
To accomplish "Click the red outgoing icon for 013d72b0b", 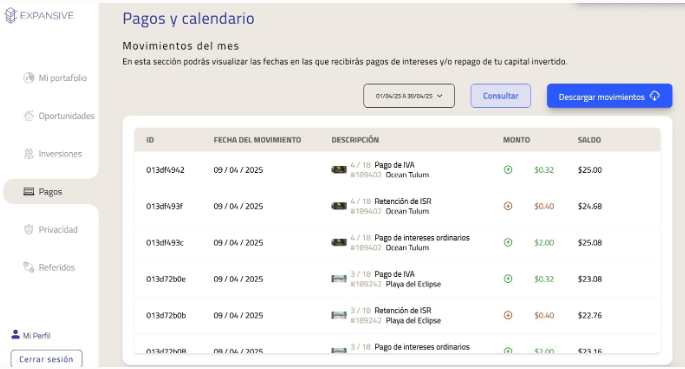I will [x=508, y=315].
